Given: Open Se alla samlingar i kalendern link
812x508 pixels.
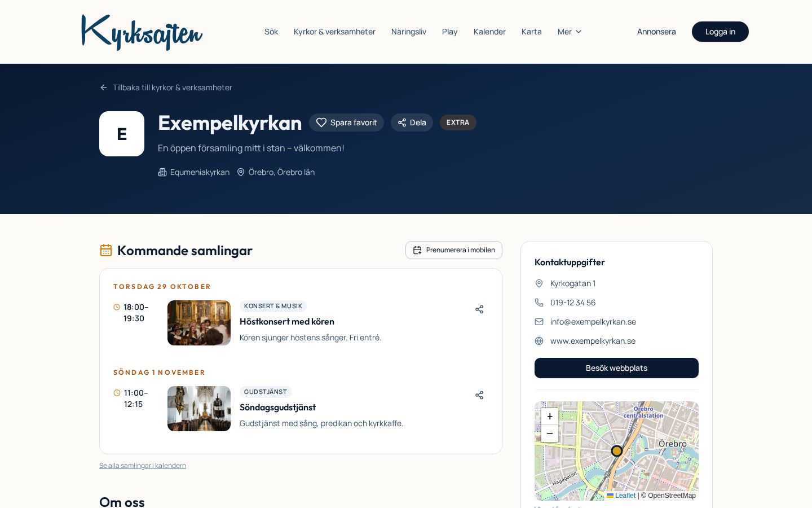Looking at the screenshot, I should (x=143, y=466).
